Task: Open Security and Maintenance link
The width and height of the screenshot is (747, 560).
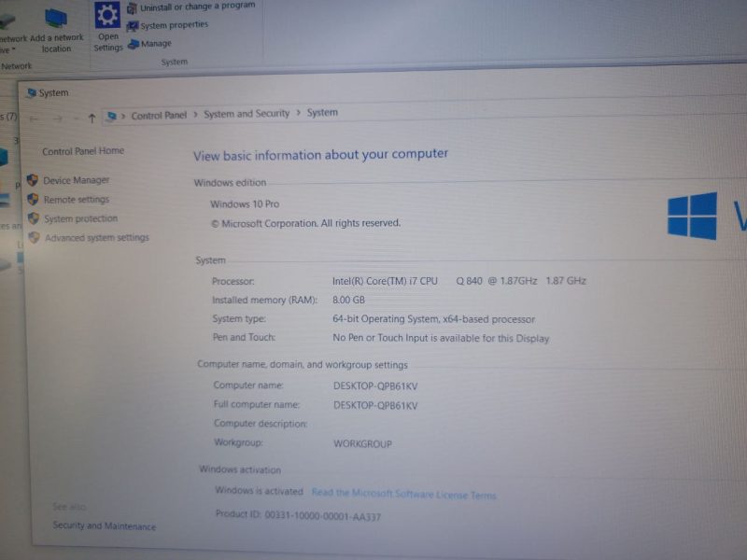Action: click(105, 525)
